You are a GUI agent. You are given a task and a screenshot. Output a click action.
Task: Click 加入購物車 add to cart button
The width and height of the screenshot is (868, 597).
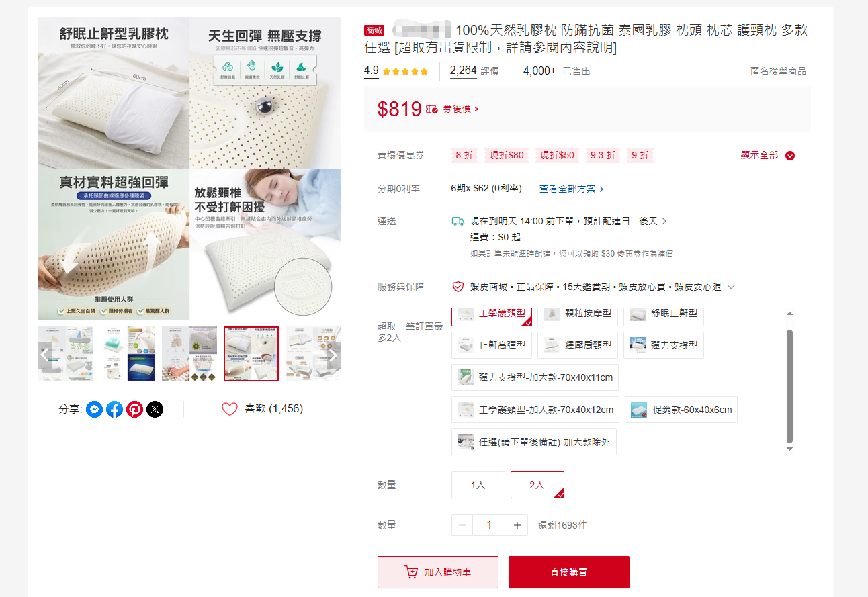pos(438,572)
